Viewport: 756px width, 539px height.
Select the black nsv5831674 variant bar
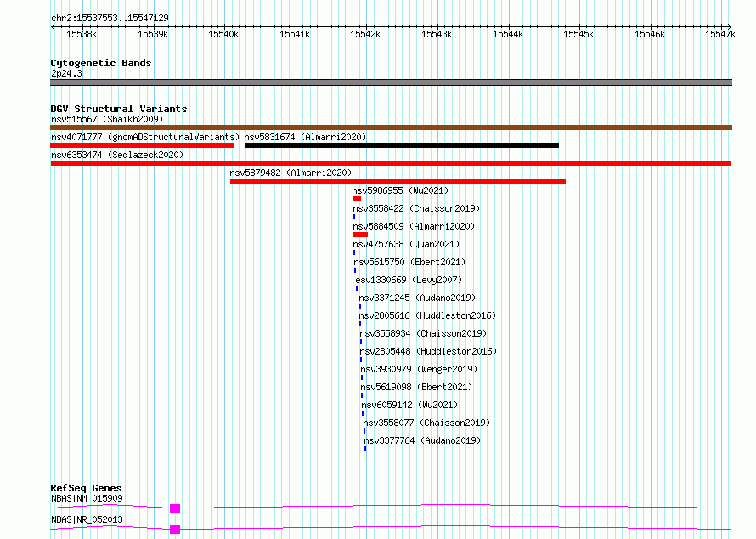[x=402, y=145]
